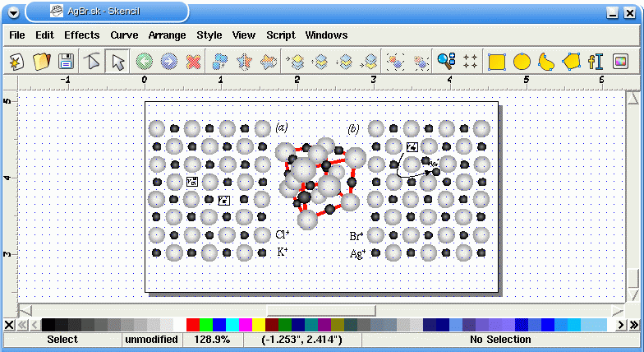Click the horizontal scrollbar right arrow
The height and width of the screenshot is (352, 644).
(x=618, y=310)
